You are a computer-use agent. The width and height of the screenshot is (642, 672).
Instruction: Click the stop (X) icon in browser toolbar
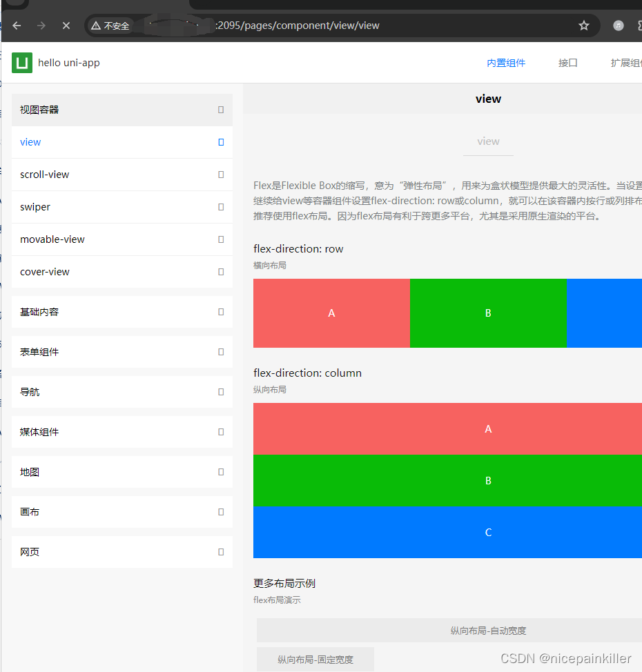pyautogui.click(x=66, y=26)
